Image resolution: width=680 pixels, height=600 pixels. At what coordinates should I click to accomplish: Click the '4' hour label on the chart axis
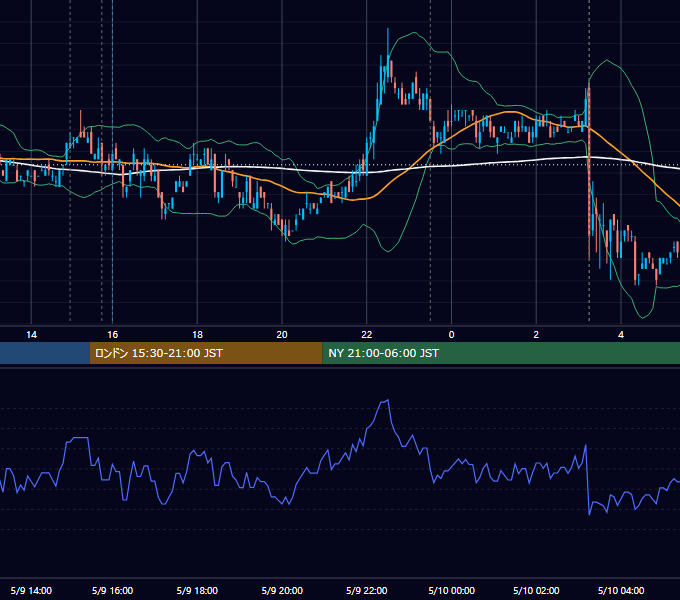621,335
